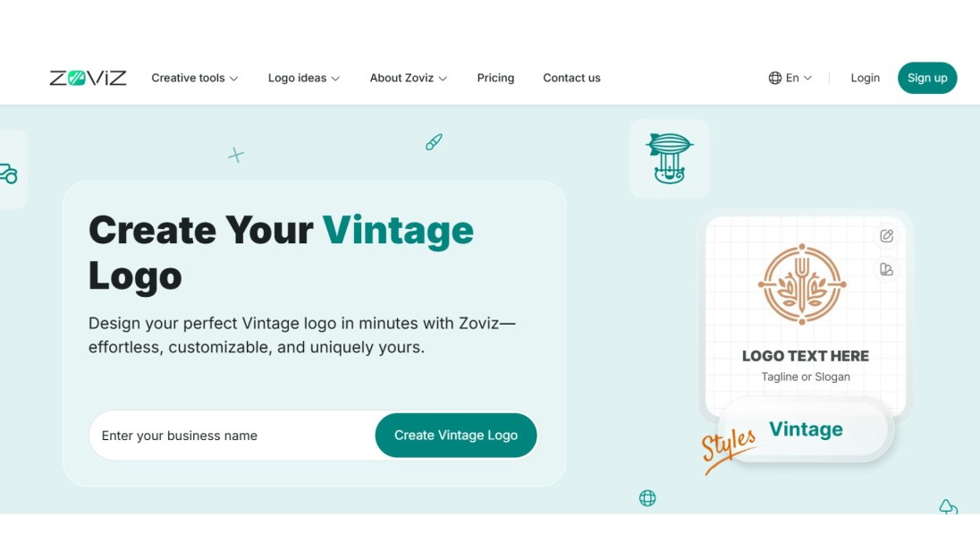Click the Create Vintage Logo button
Image resolution: width=980 pixels, height=551 pixels.
coord(456,436)
